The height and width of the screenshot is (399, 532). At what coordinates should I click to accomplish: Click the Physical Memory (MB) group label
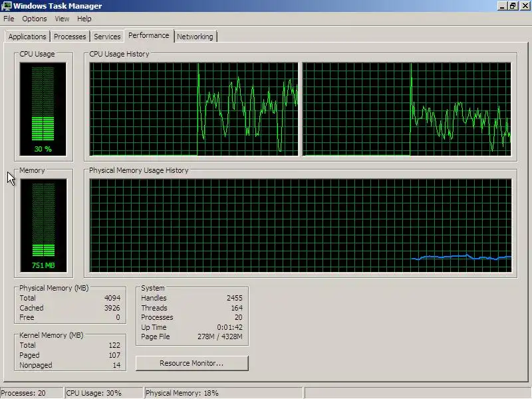click(54, 288)
